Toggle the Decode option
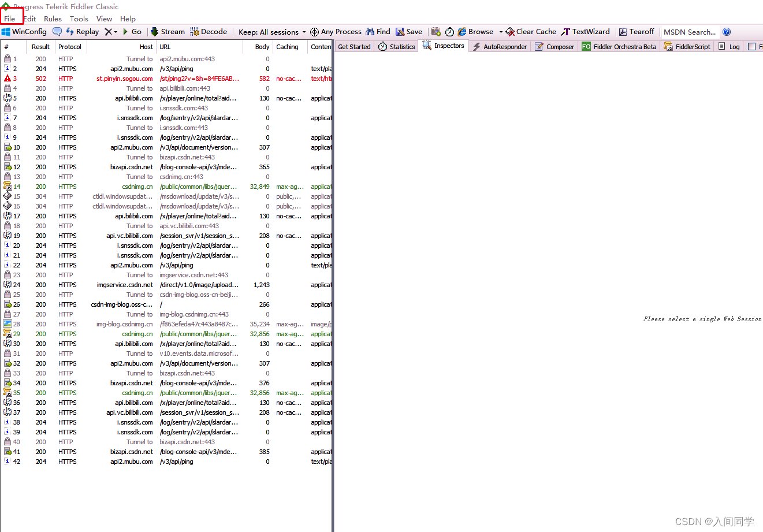Screen dimensions: 763x532 209,32
